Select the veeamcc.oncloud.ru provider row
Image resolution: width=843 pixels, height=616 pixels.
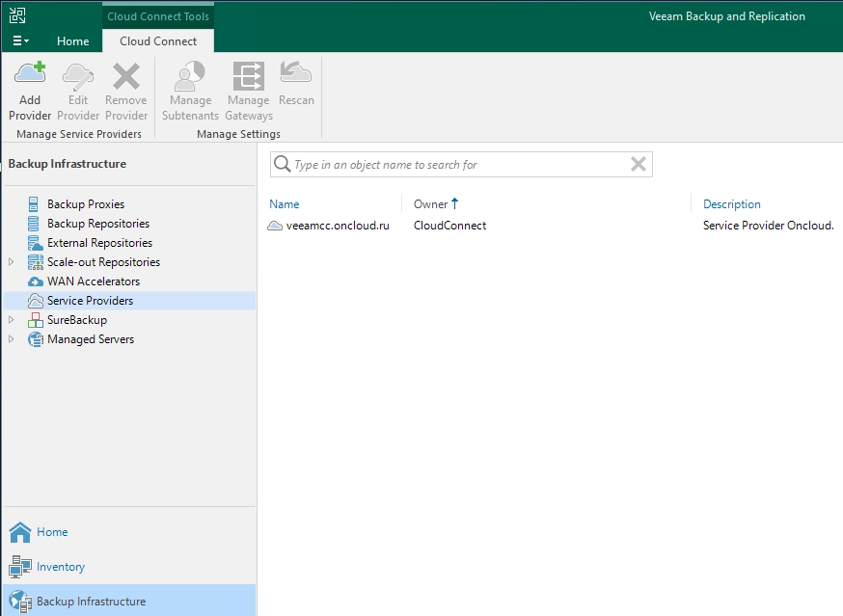(338, 226)
